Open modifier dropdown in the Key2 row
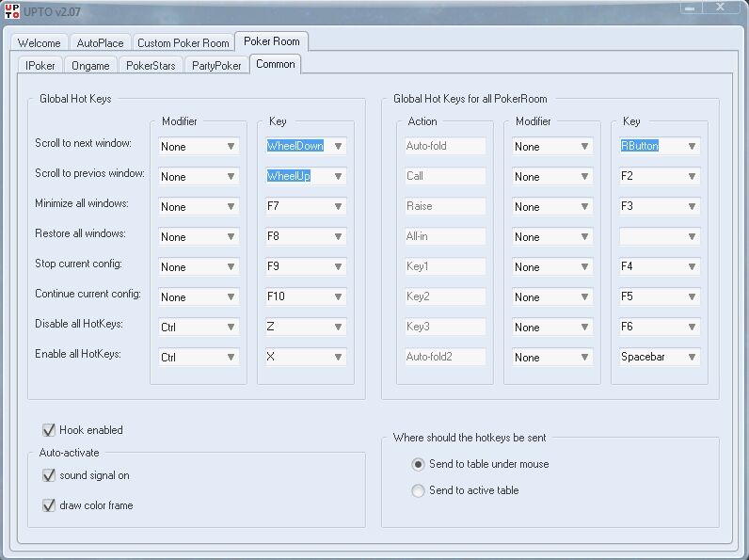 pos(552,296)
